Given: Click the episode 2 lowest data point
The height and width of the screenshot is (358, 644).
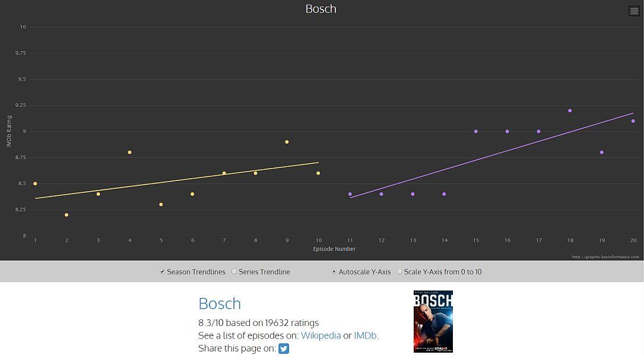Looking at the screenshot, I should click(66, 215).
